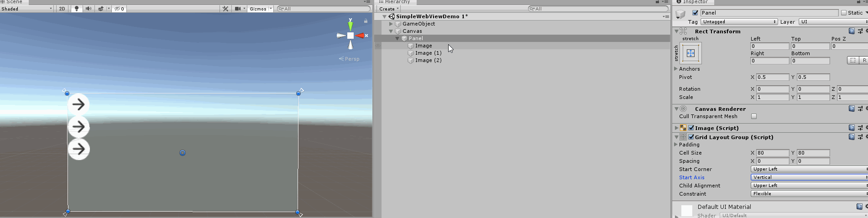Open Image (Script) help reference icon
This screenshot has width=868, height=218.
tap(852, 128)
